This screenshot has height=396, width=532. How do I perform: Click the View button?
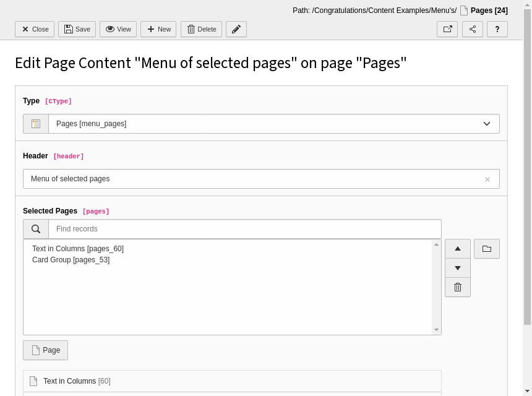118,29
